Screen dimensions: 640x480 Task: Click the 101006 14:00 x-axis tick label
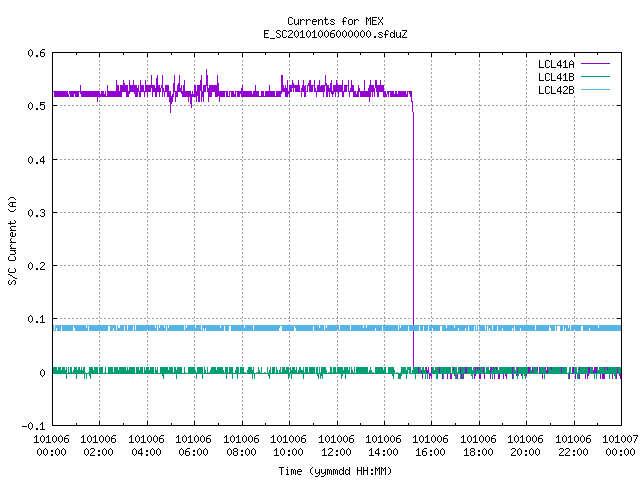[383, 446]
